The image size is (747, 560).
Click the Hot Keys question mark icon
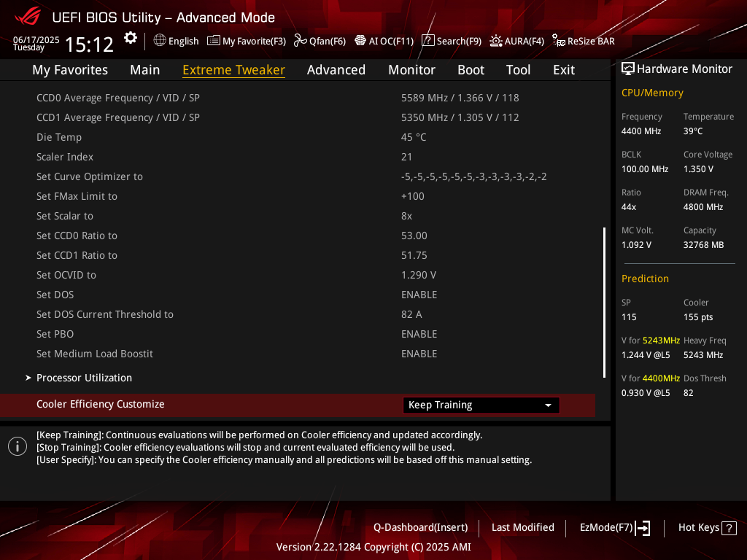tap(729, 528)
